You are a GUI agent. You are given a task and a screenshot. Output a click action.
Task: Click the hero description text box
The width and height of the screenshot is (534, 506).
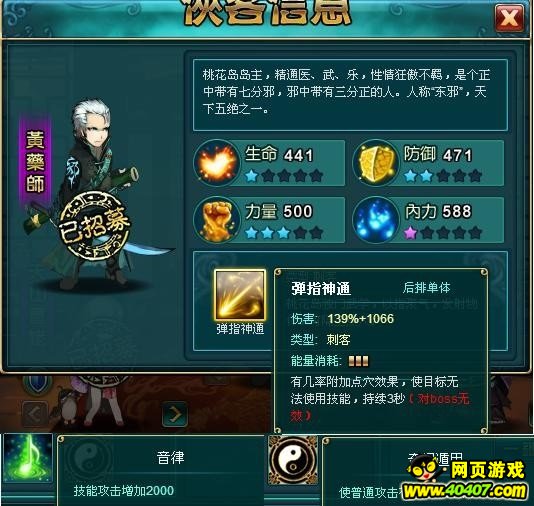(350, 95)
